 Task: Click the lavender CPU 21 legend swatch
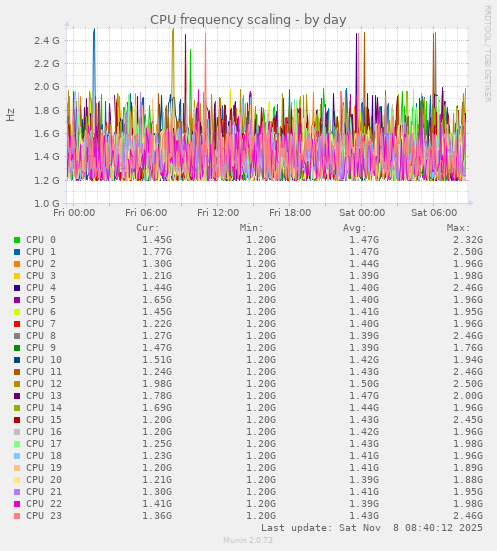click(x=17, y=492)
